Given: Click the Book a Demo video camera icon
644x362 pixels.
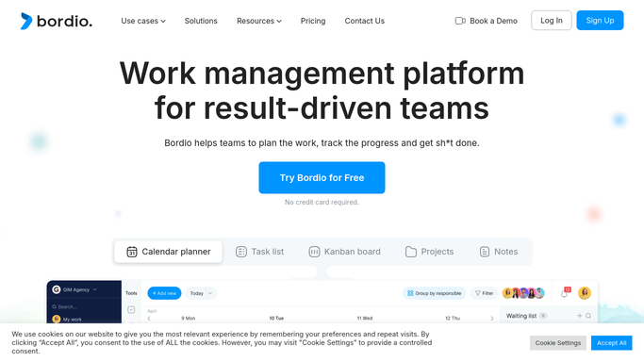Looking at the screenshot, I should [460, 21].
